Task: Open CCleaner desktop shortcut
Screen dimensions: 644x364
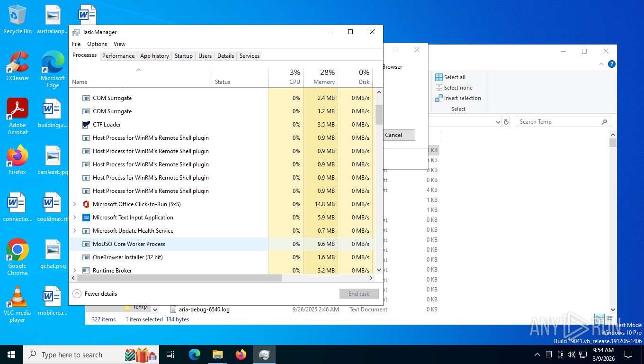Action: pyautogui.click(x=18, y=66)
